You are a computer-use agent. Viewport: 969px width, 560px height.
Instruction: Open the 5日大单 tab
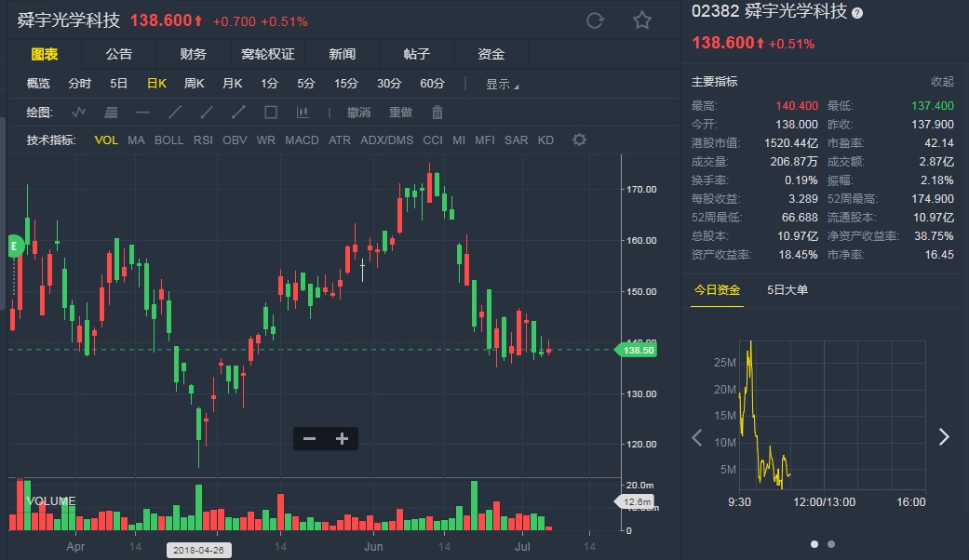tap(787, 290)
